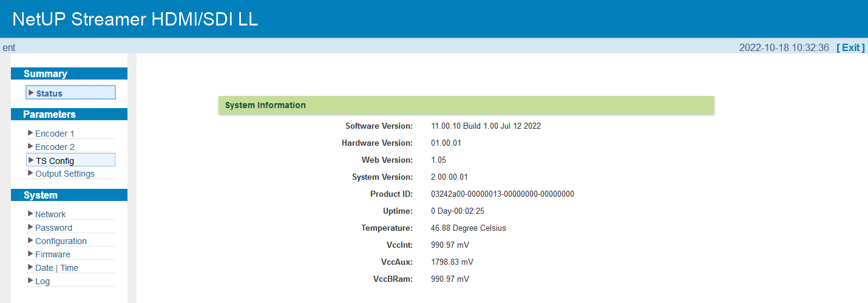Select TS Config menu item
Viewport: 868px width, 303px height.
(71, 160)
